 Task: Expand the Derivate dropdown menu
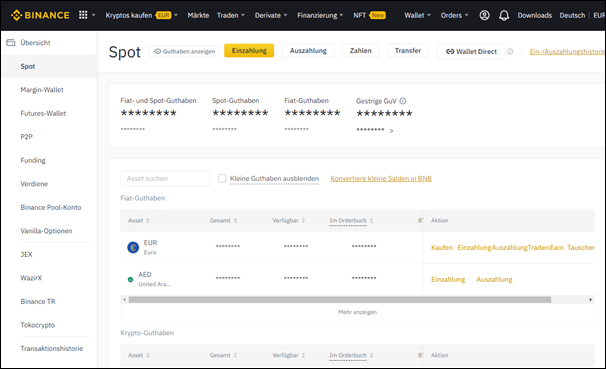[x=285, y=15]
